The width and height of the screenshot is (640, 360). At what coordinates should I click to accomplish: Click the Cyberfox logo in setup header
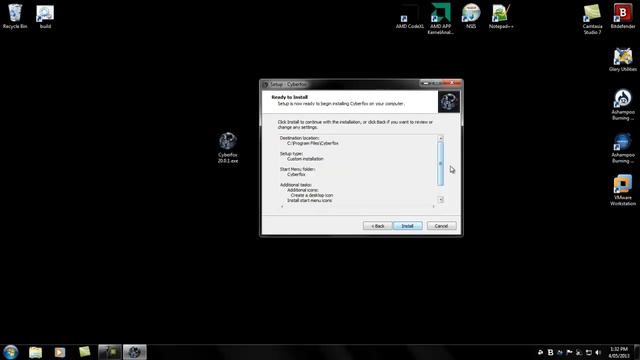(x=449, y=101)
